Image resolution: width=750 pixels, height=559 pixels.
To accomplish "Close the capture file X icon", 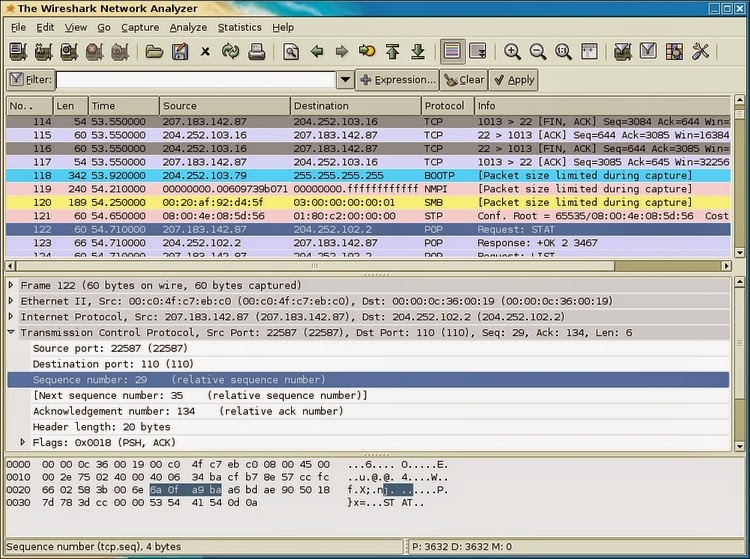I will click(205, 51).
